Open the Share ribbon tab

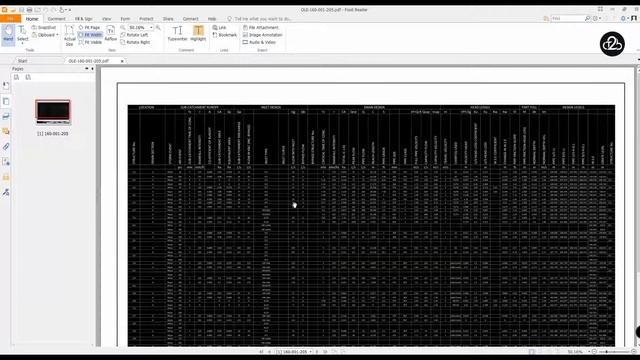168,19
